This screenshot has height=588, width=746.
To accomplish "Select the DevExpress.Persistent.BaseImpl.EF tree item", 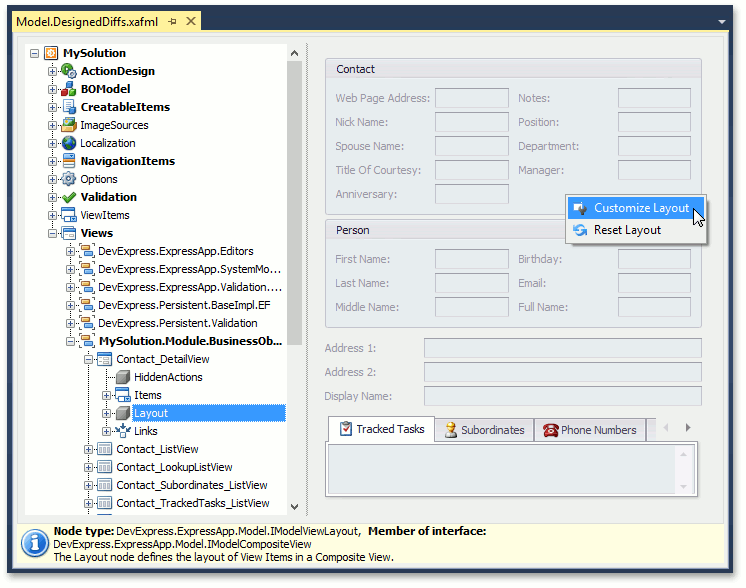I will [x=184, y=305].
